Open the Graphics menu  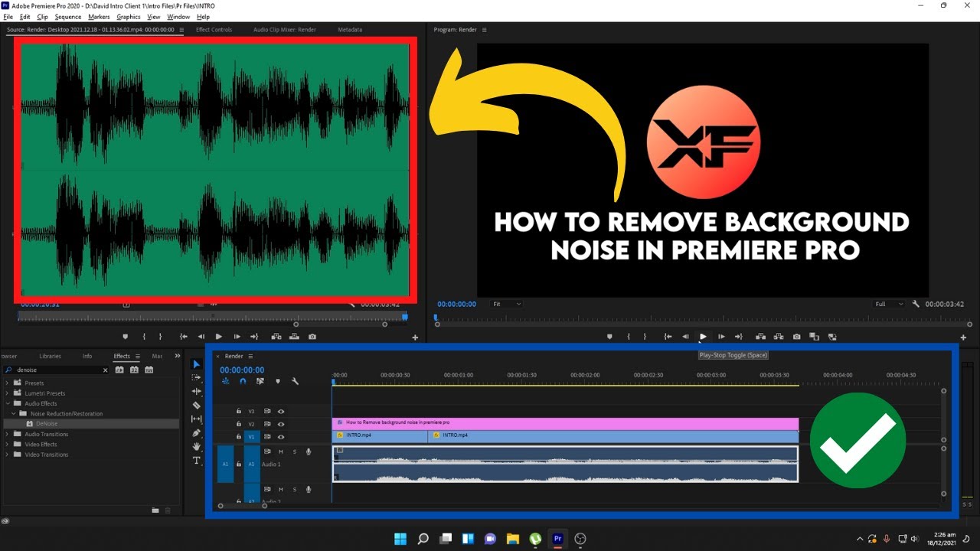pos(129,17)
